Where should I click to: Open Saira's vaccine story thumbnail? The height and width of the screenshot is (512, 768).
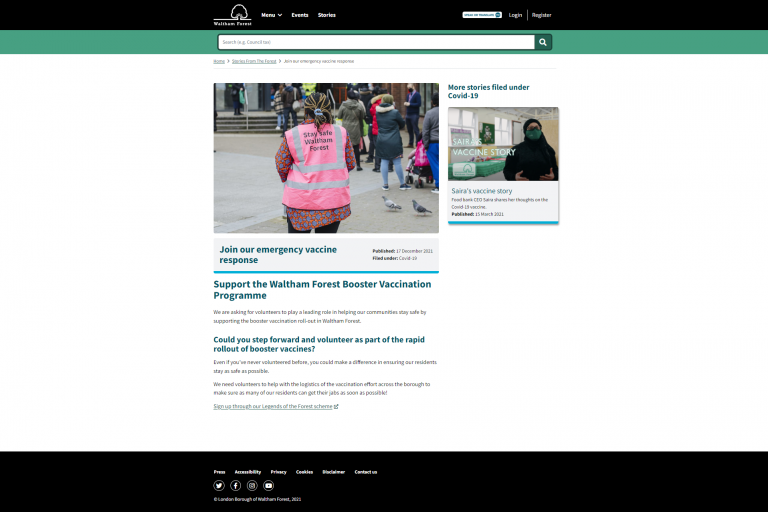click(503, 144)
